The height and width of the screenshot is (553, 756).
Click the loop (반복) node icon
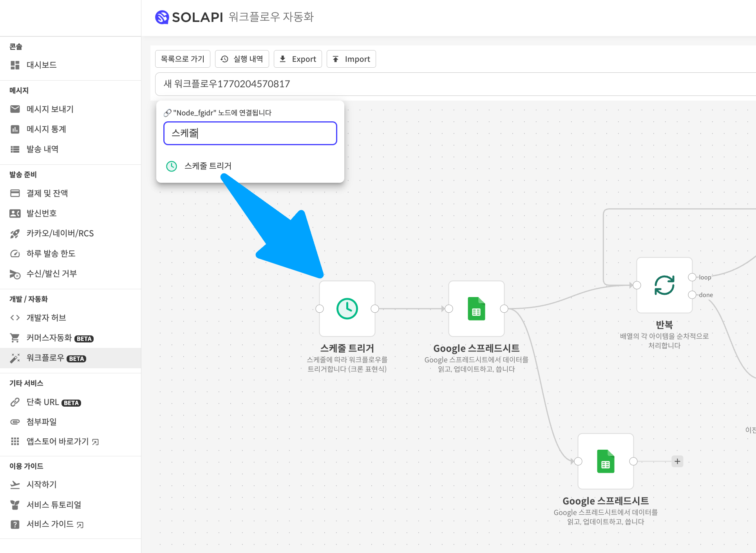tap(664, 285)
